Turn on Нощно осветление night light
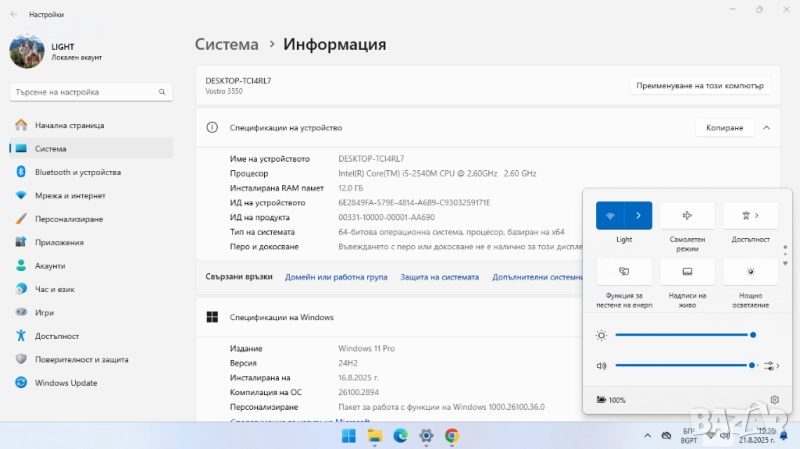The height and width of the screenshot is (449, 800). [750, 272]
